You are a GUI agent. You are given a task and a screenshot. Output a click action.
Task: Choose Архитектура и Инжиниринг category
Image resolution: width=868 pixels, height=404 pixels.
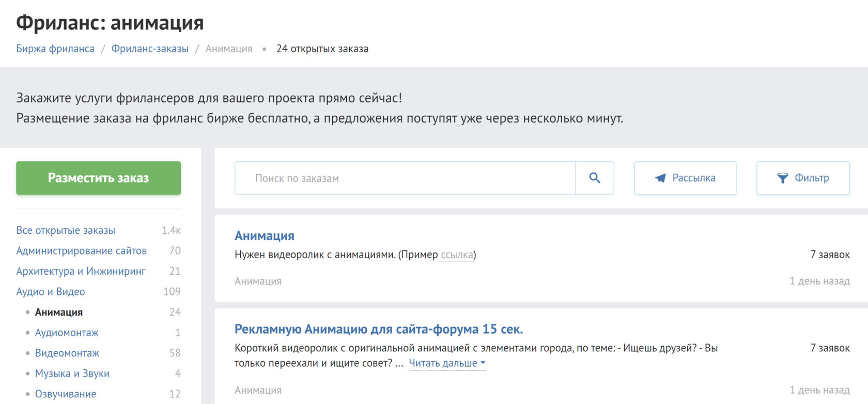(81, 271)
